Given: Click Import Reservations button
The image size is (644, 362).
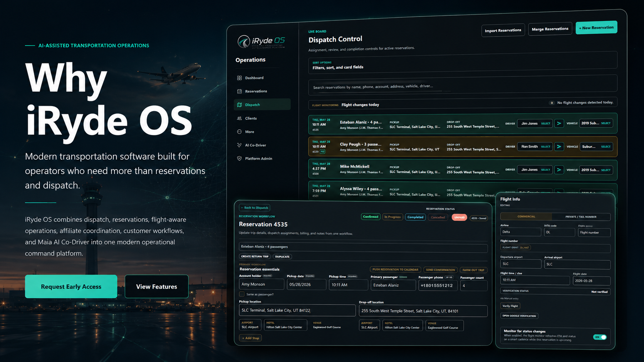Looking at the screenshot, I should 503,30.
